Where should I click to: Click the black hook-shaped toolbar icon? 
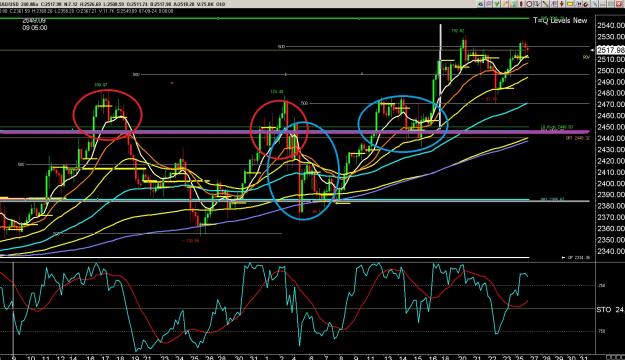tap(586, 4)
